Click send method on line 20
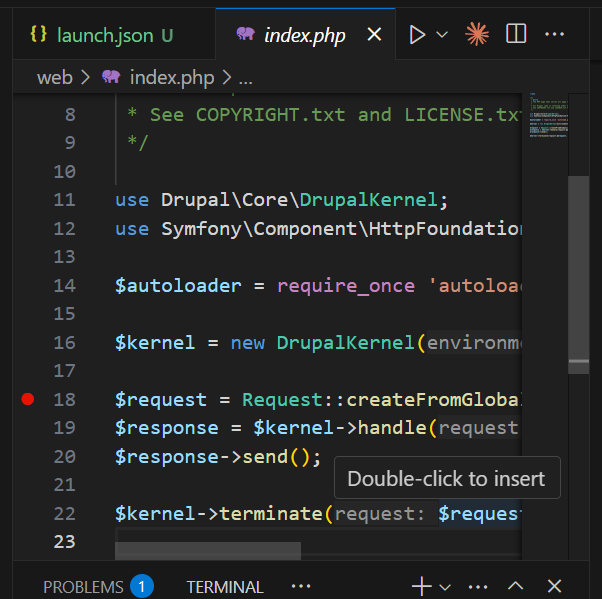The height and width of the screenshot is (599, 602). 265,457
